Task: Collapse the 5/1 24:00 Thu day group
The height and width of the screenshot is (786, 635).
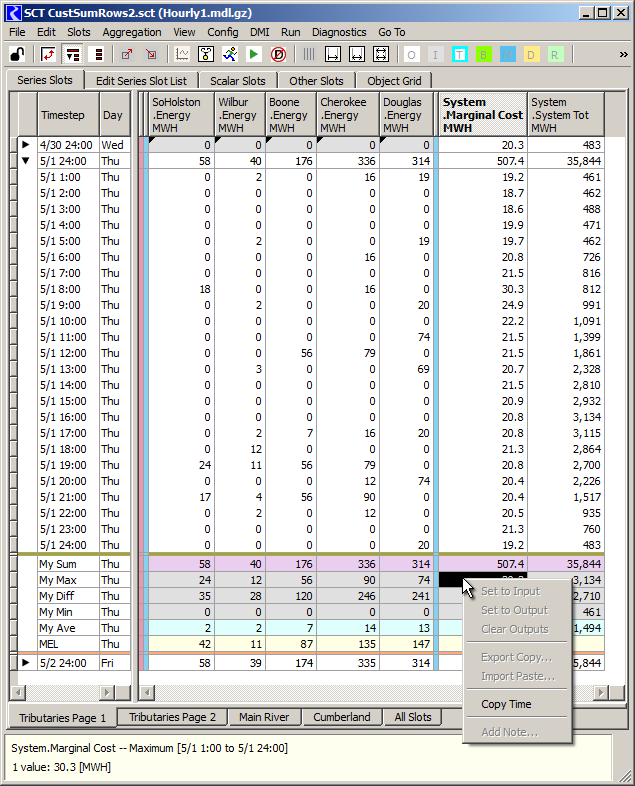Action: (x=26, y=160)
